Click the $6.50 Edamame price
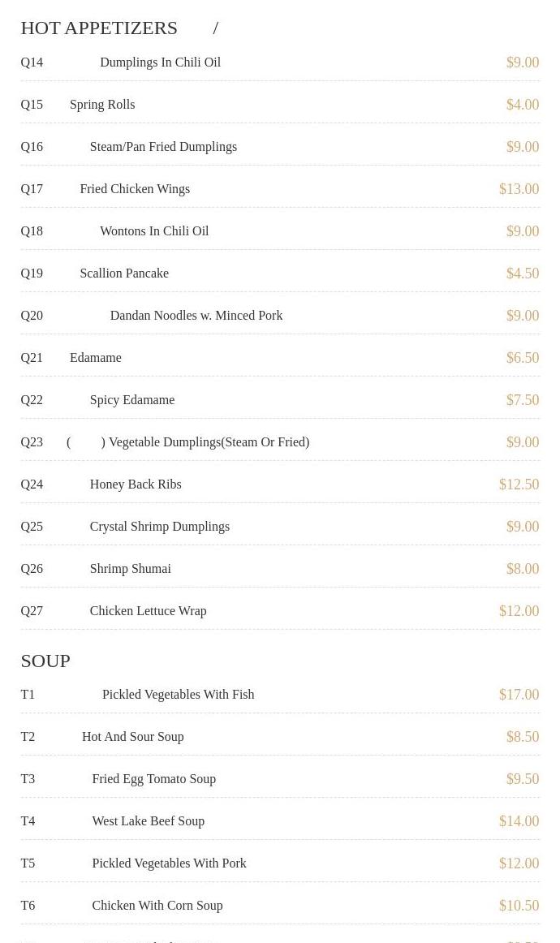The height and width of the screenshot is (943, 560). point(522,357)
